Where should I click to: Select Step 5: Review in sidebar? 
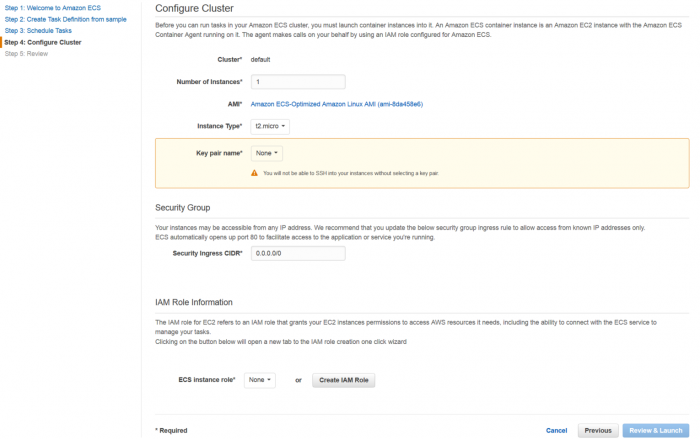pos(26,54)
